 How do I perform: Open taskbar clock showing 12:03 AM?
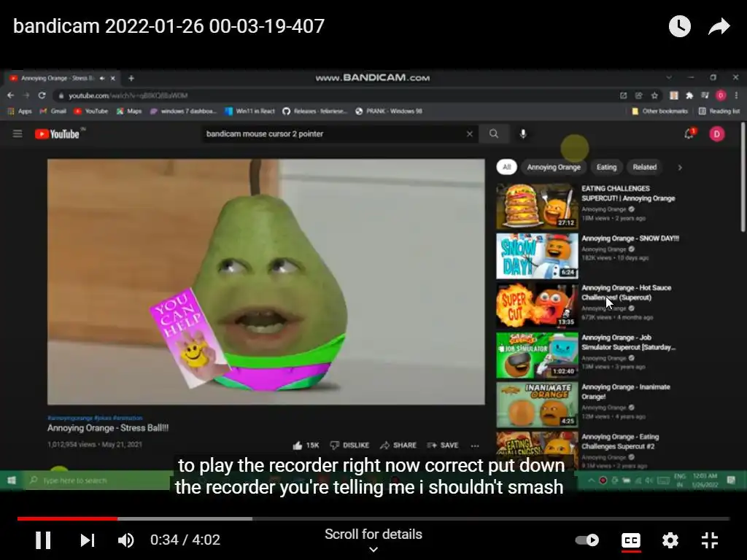(x=705, y=480)
